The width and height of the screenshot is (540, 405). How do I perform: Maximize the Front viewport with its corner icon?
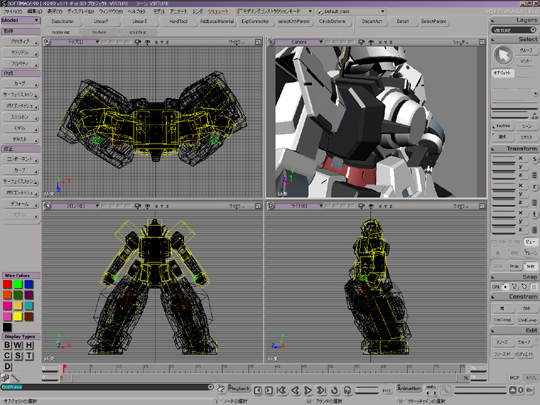pyautogui.click(x=258, y=206)
